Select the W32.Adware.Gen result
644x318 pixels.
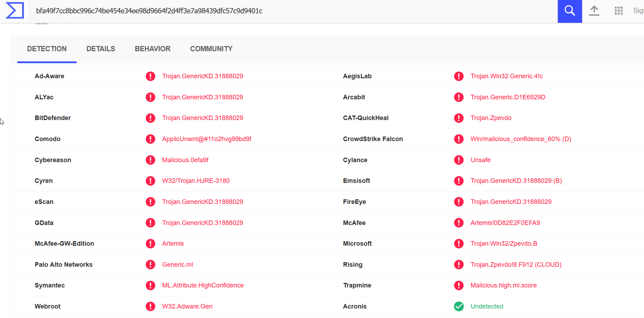187,306
